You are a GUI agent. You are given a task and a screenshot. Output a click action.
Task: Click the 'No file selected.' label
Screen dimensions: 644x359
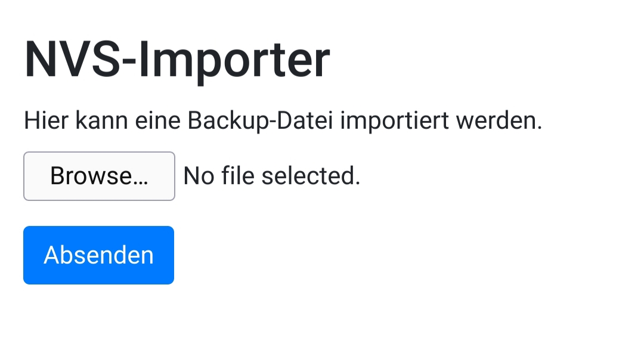coord(271,176)
